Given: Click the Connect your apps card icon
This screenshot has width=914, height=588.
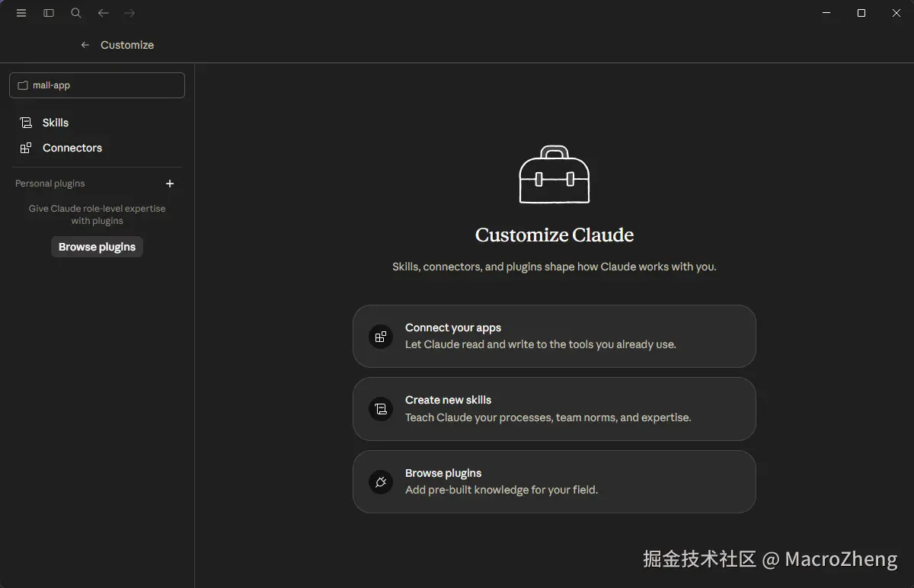Looking at the screenshot, I should click(381, 336).
